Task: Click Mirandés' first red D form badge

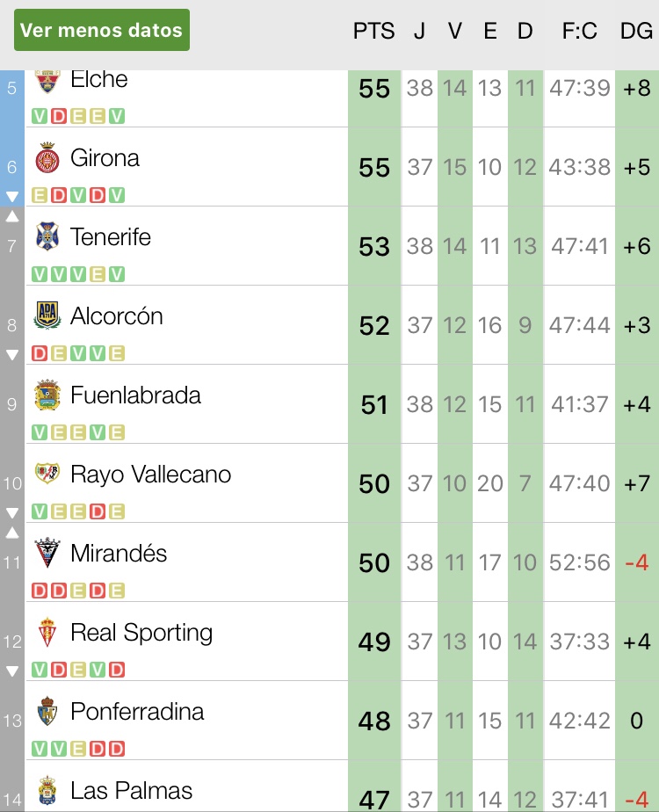Action: 39,591
